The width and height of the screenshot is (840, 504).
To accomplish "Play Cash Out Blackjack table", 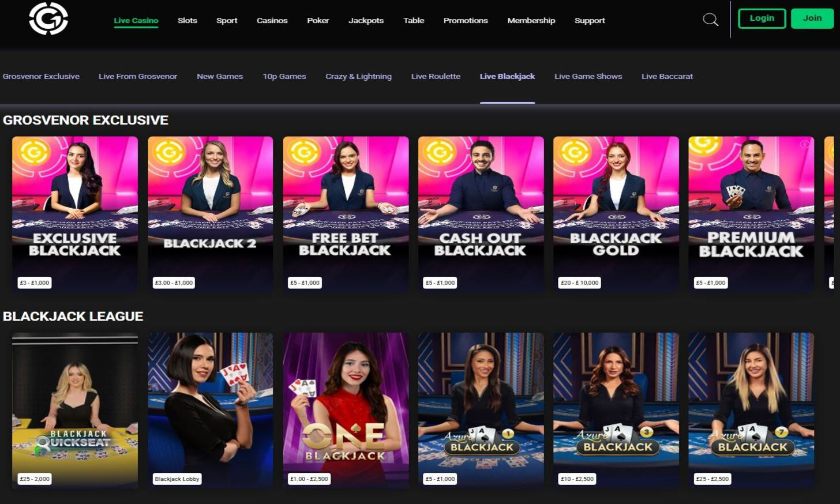I will coord(481,213).
